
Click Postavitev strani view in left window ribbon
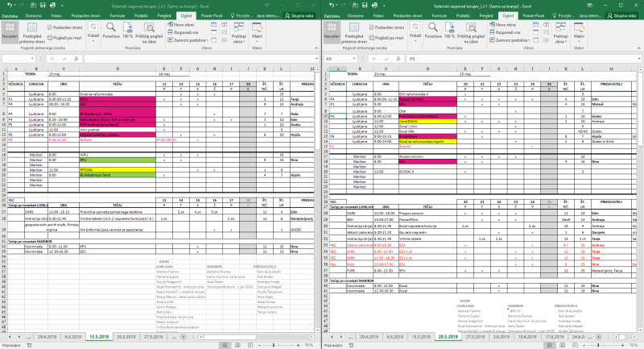pyautogui.click(x=65, y=27)
